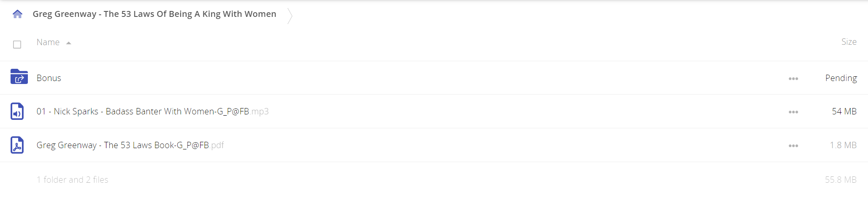The width and height of the screenshot is (868, 203).
Task: Click the mp3 audio file icon
Action: (x=17, y=111)
